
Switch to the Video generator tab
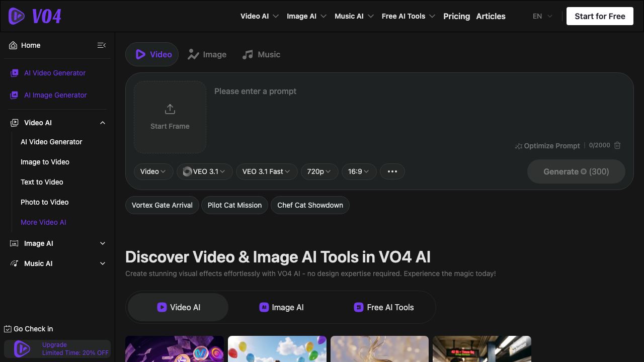(152, 54)
